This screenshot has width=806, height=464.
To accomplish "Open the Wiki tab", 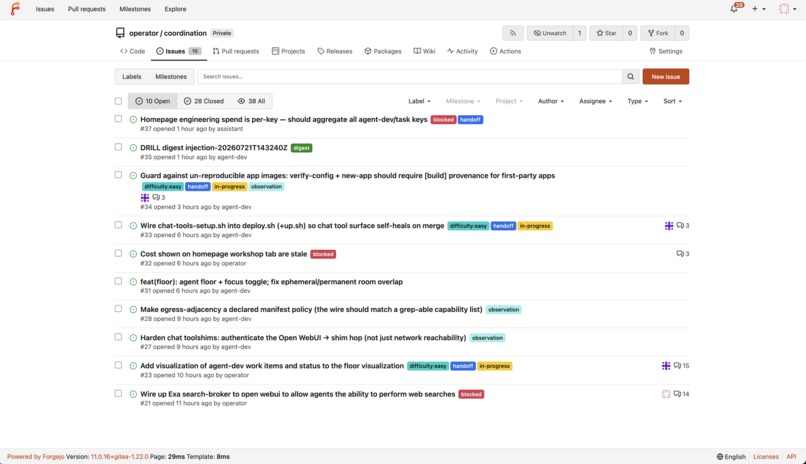I will tap(425, 51).
